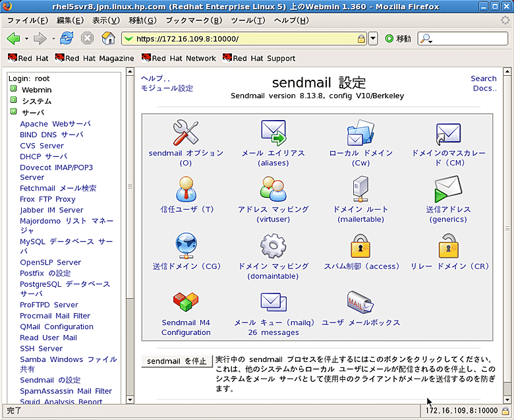Open the sendmail options (O) wrench icon
This screenshot has width=514, height=420.
click(186, 133)
